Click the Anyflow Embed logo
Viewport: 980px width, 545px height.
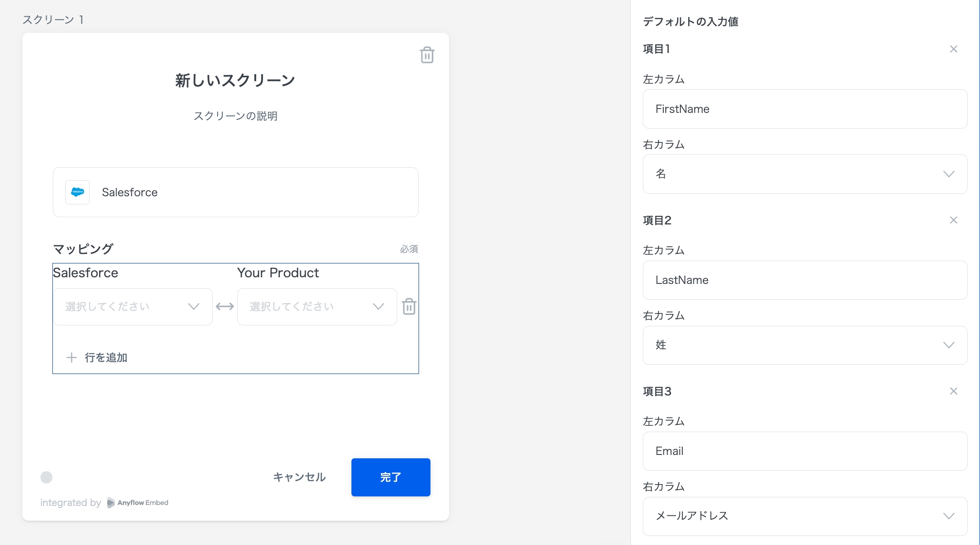pyautogui.click(x=138, y=503)
